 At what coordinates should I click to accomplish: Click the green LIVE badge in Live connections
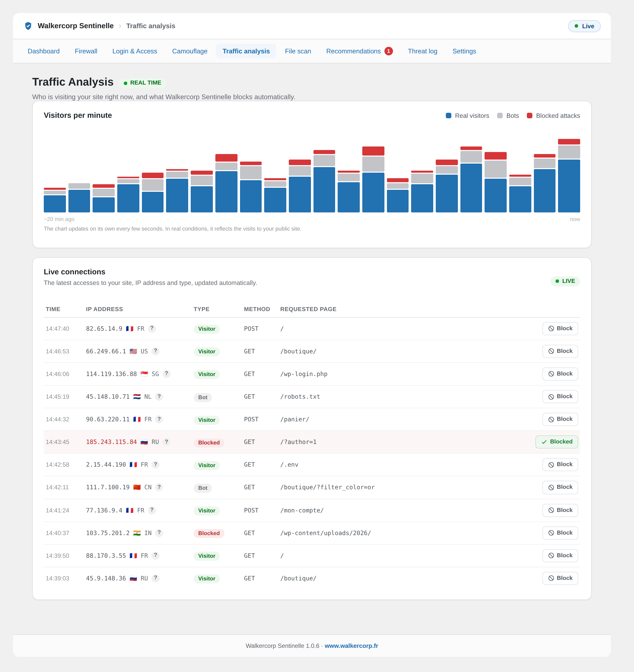click(565, 281)
